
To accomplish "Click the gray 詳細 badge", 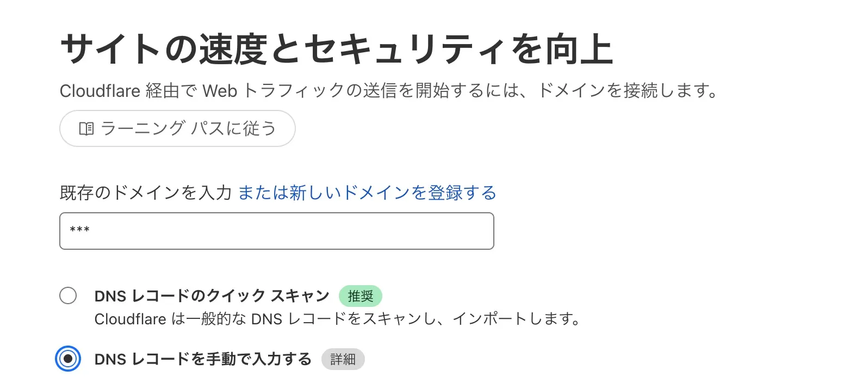I will [x=343, y=359].
